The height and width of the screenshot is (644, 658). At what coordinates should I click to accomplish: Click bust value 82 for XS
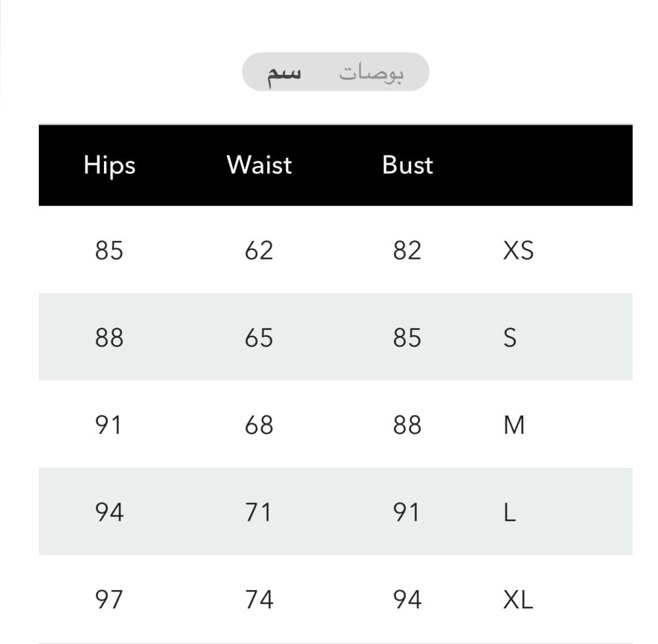(407, 251)
